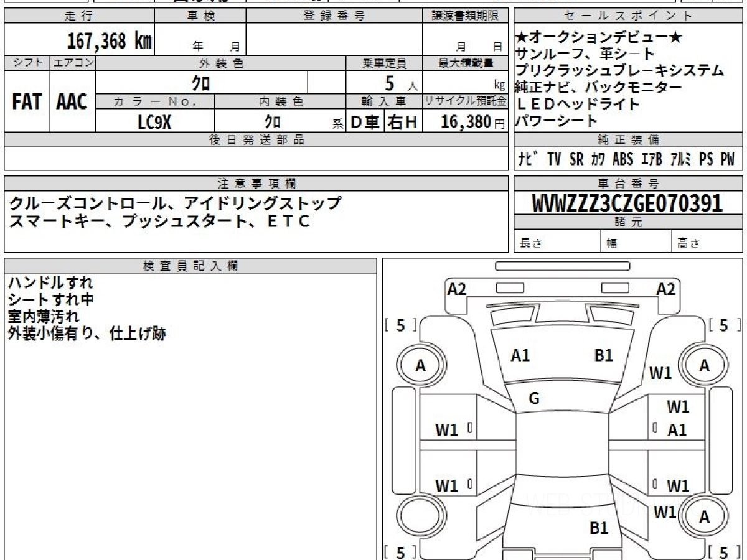Click the A1 mark on the hood
The height and width of the screenshot is (560, 747).
coord(520,355)
